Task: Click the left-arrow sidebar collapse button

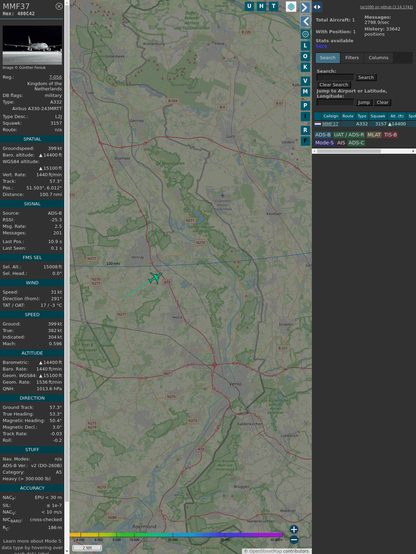Action: tap(305, 21)
